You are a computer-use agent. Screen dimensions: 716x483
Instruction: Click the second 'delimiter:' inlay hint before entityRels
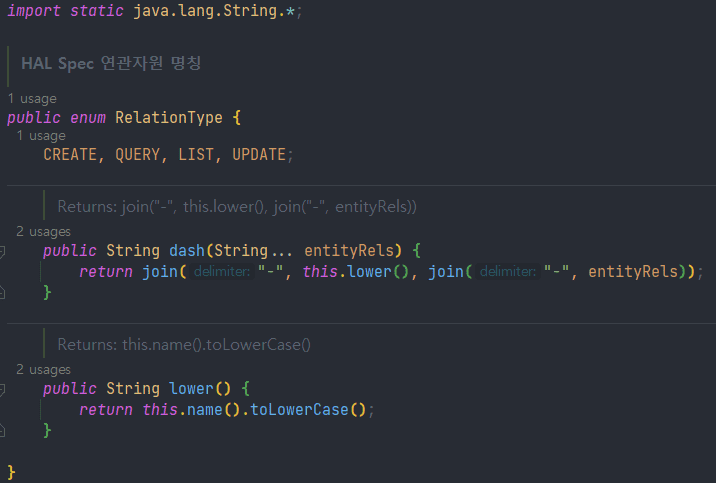[x=508, y=272]
